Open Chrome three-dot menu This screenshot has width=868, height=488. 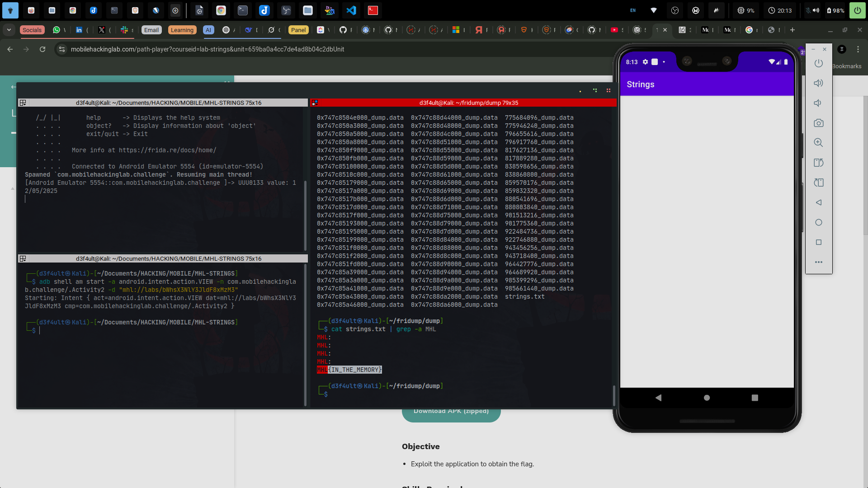click(x=858, y=49)
